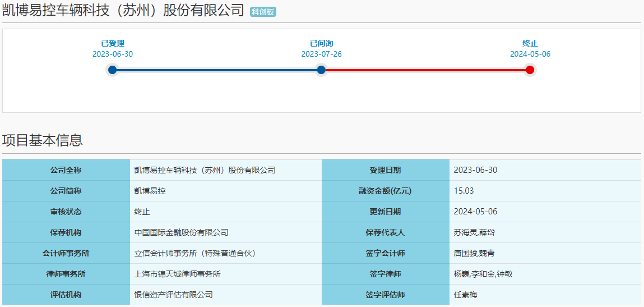Click 上海市锦天城律师事务所 law firm cell
The height and width of the screenshot is (307, 644).
coord(178,274)
